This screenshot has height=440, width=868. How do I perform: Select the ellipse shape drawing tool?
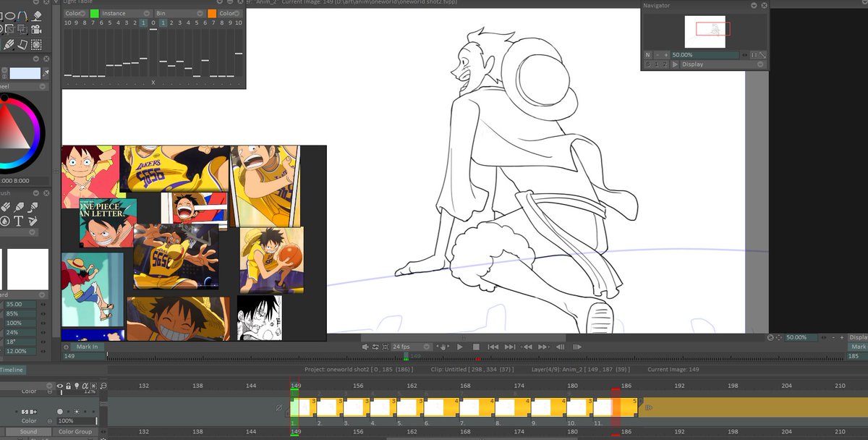(x=10, y=16)
